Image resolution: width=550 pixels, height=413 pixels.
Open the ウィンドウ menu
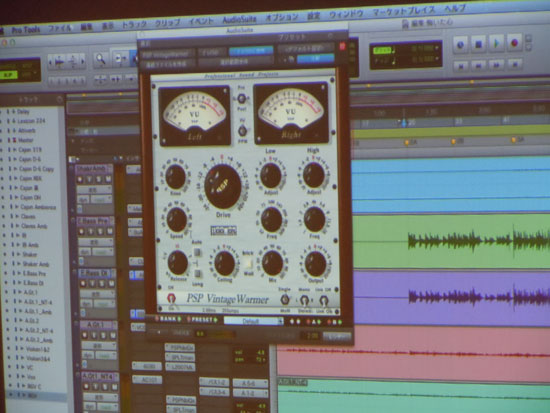click(x=346, y=14)
